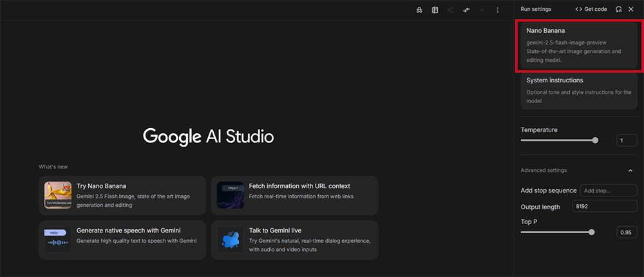Open the System instructions card
644x277 pixels.
pyautogui.click(x=578, y=90)
